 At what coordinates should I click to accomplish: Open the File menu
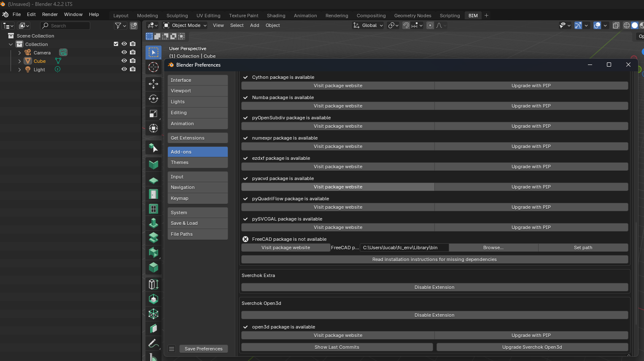(17, 14)
